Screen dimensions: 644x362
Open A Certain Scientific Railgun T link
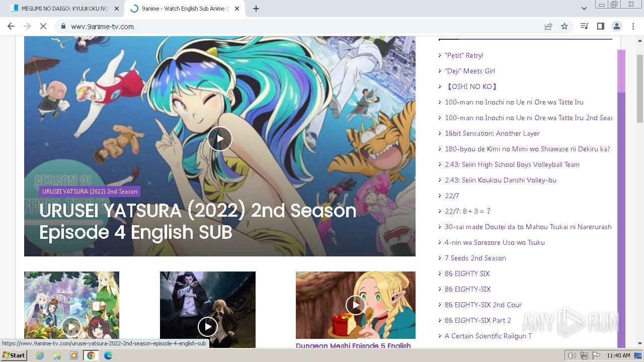[488, 336]
